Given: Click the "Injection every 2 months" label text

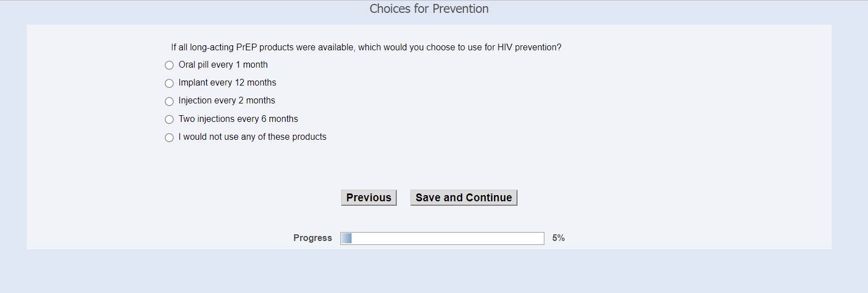Looking at the screenshot, I should 226,101.
